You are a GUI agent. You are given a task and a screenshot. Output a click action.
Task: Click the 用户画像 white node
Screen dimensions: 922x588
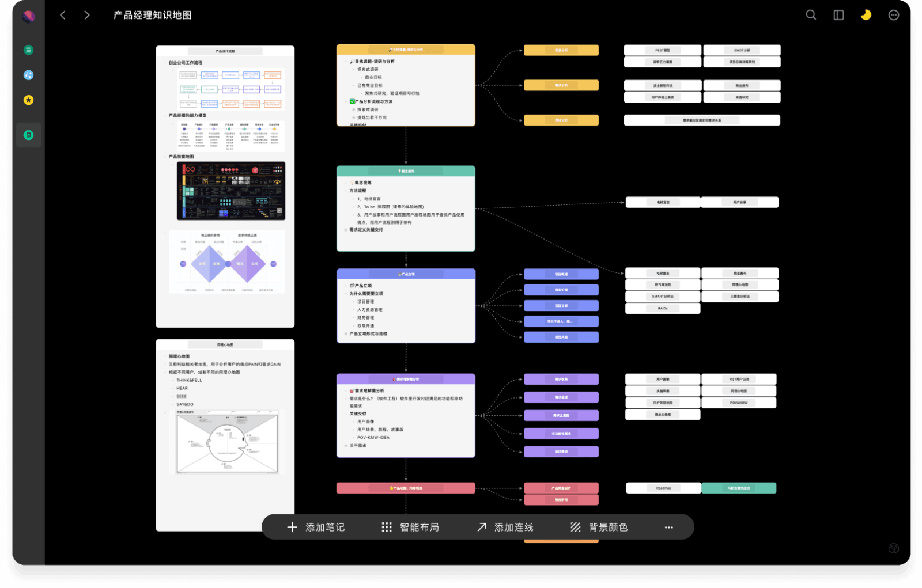(663, 379)
